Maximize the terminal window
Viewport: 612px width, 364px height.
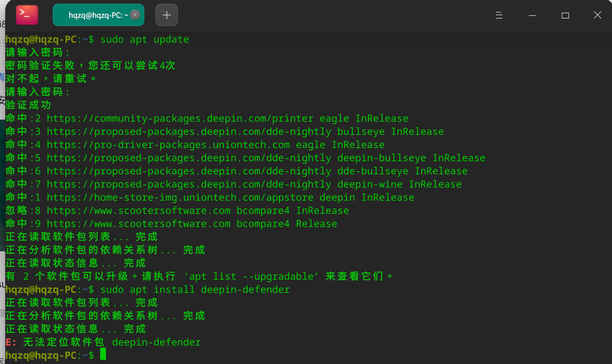click(565, 15)
